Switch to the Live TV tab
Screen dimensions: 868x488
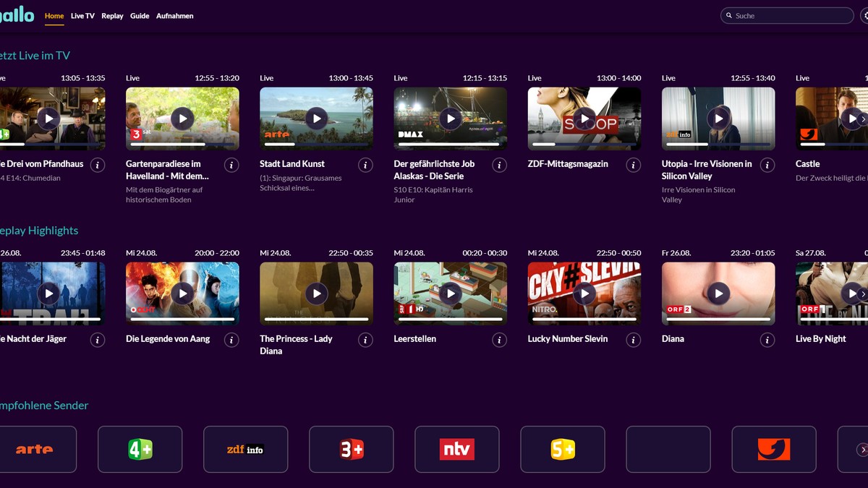[x=82, y=16]
